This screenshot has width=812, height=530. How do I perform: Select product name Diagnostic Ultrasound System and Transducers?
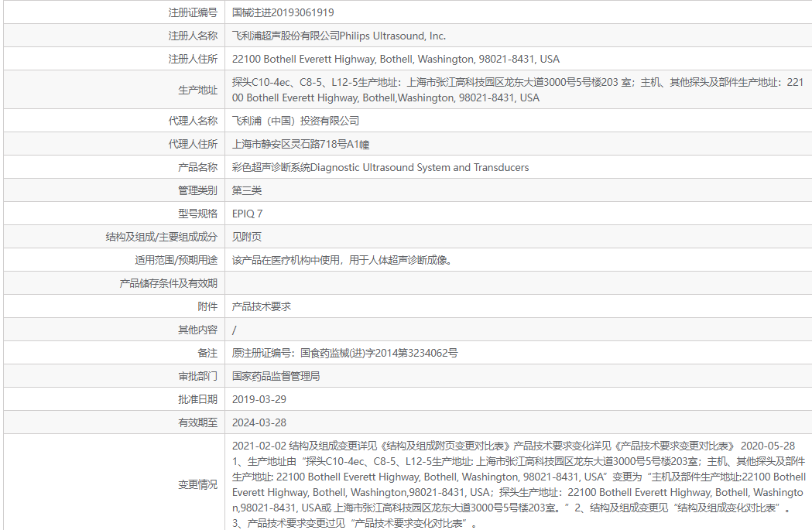pyautogui.click(x=420, y=167)
